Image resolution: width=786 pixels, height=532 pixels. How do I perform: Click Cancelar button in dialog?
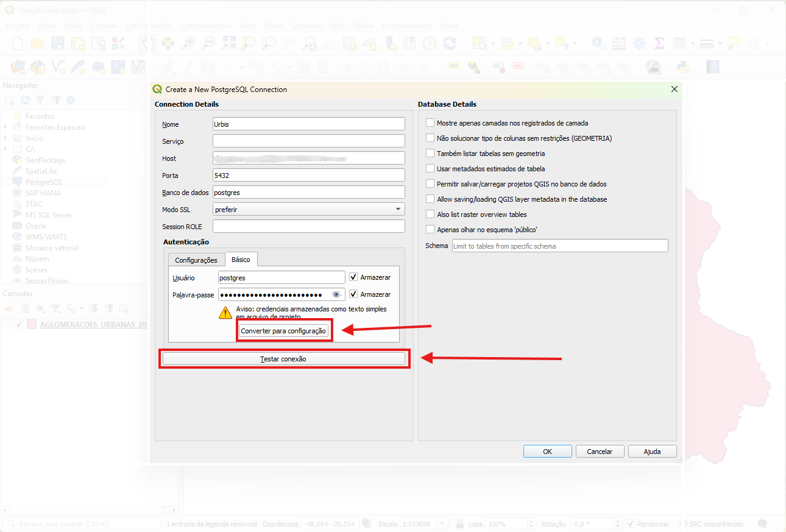(x=600, y=452)
